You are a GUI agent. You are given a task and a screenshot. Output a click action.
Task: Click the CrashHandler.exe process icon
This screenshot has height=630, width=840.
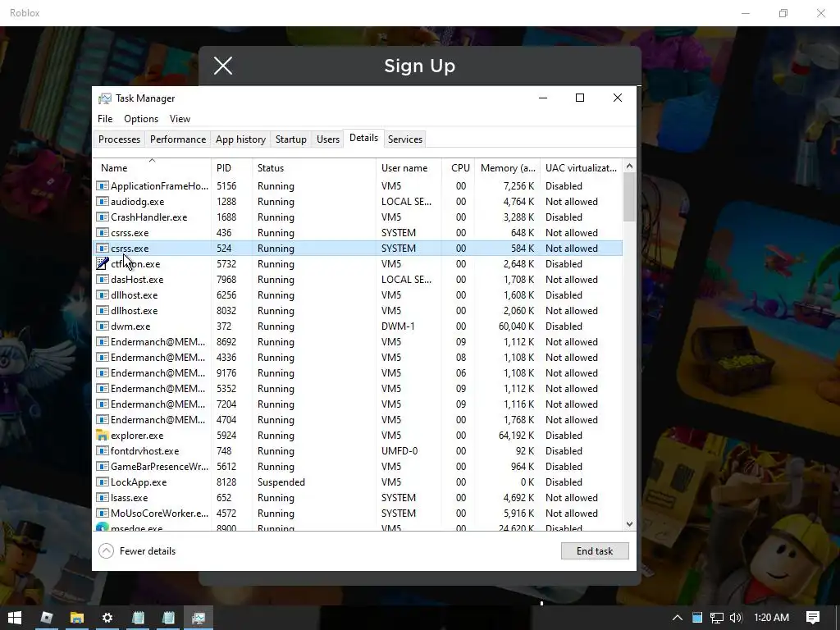(102, 217)
